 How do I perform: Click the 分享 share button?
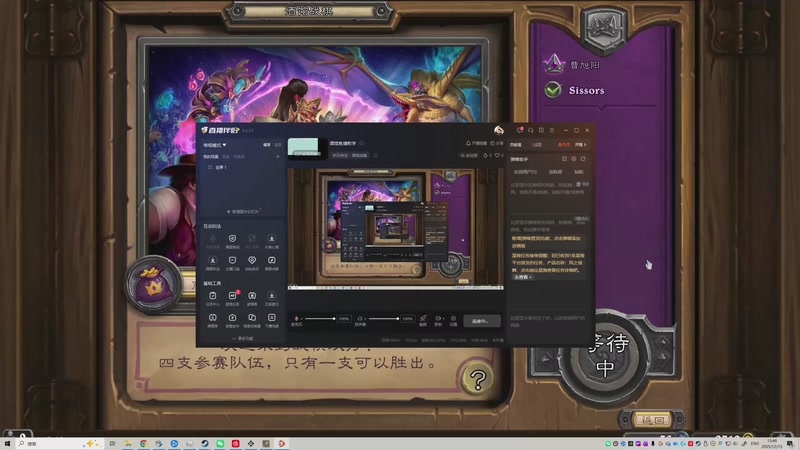click(x=497, y=143)
